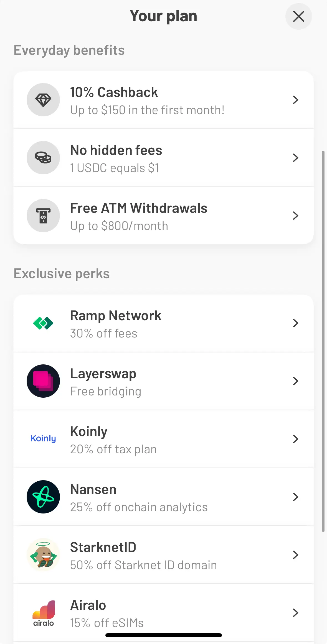This screenshot has width=327, height=644.
Task: Tap the coins icon for No hidden fees
Action: coord(43,158)
